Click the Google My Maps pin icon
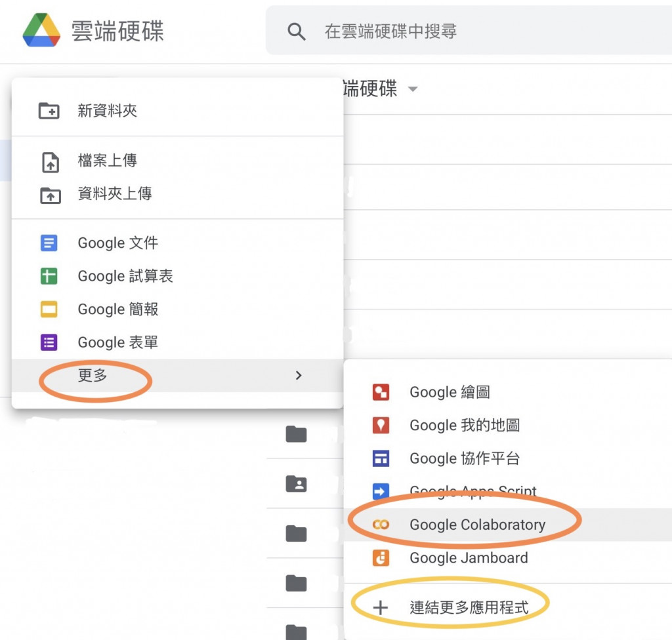The width and height of the screenshot is (672, 640). click(381, 426)
